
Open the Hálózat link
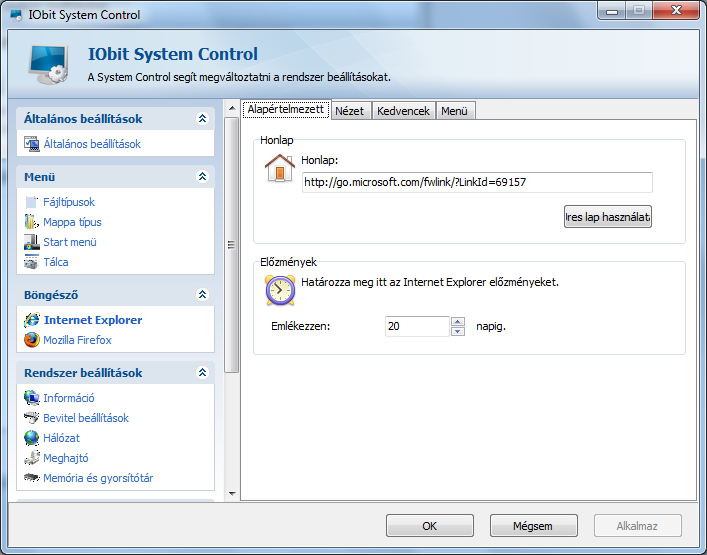point(61,438)
